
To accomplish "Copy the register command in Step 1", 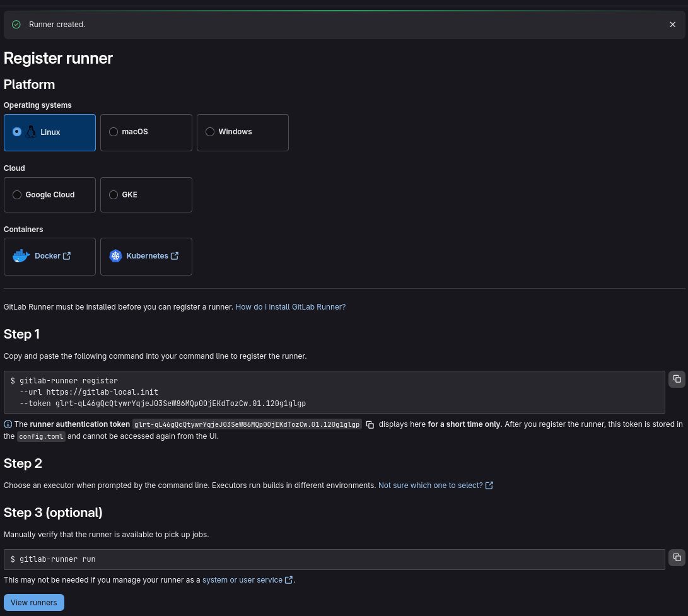I will coord(677,379).
